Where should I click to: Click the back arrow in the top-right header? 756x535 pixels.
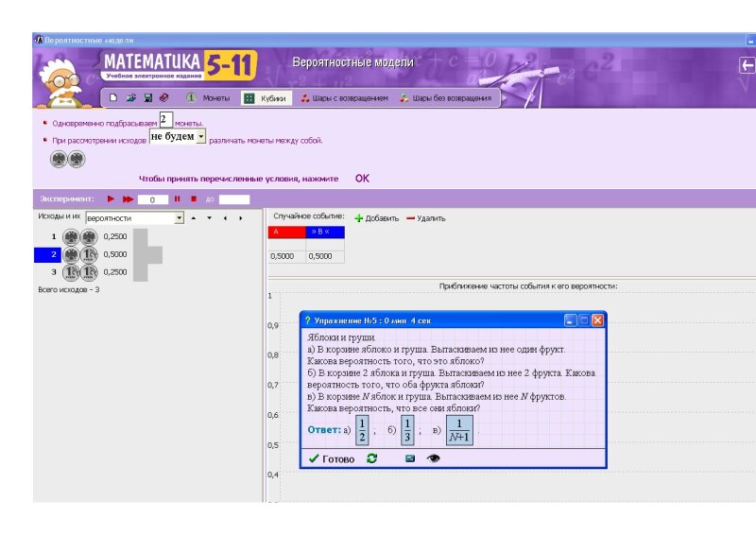coord(747,65)
